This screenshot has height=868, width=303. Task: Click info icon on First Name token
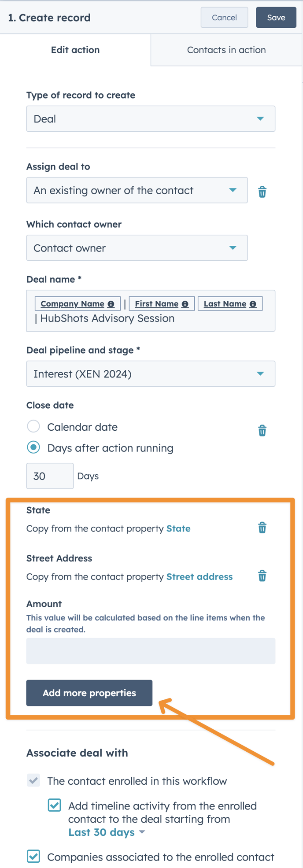(x=185, y=304)
